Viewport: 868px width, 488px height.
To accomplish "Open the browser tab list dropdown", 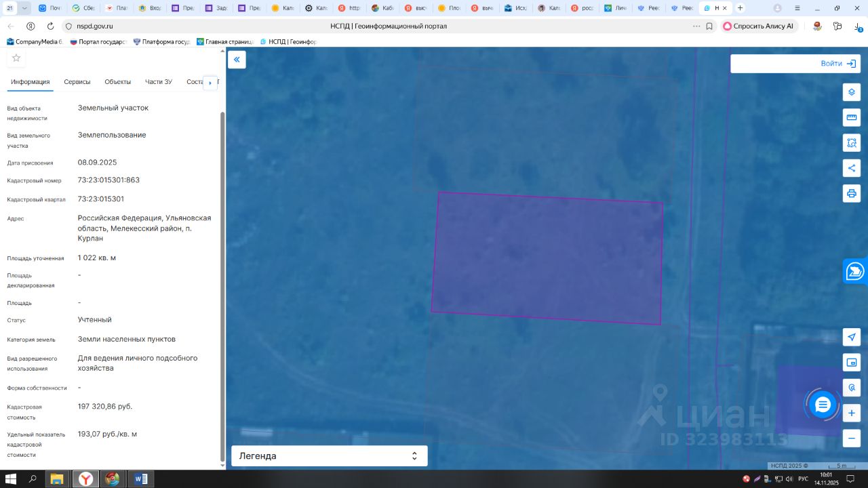I will [x=25, y=8].
